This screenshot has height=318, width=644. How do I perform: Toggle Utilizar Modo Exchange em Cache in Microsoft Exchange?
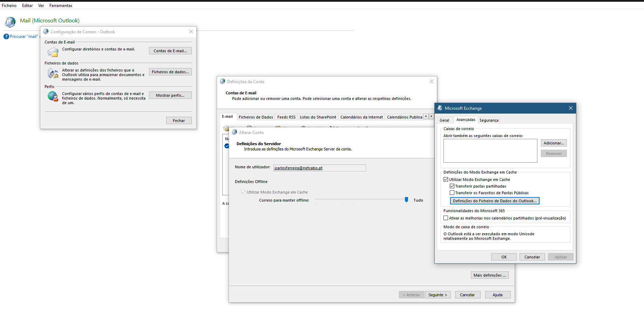446,180
